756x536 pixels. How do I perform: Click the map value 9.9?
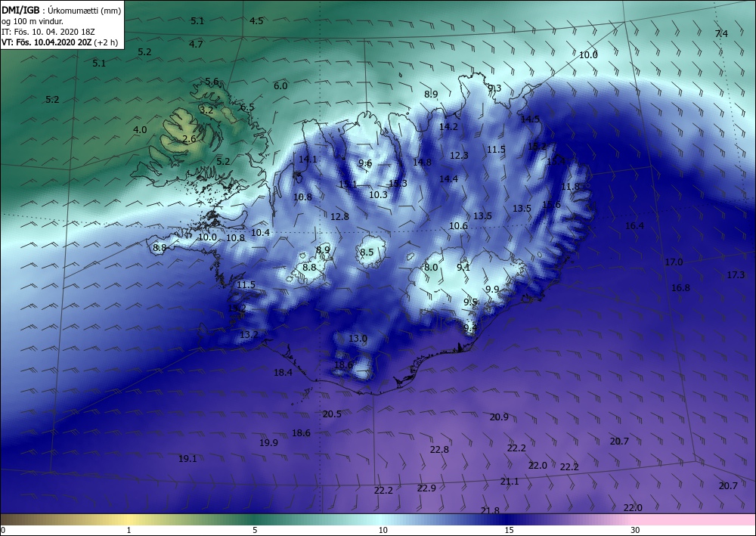point(492,290)
